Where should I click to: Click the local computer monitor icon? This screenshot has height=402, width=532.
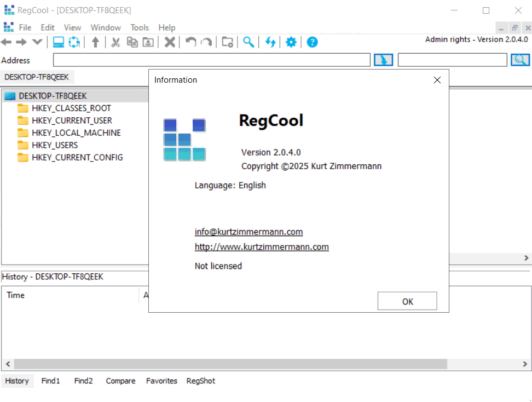[59, 42]
